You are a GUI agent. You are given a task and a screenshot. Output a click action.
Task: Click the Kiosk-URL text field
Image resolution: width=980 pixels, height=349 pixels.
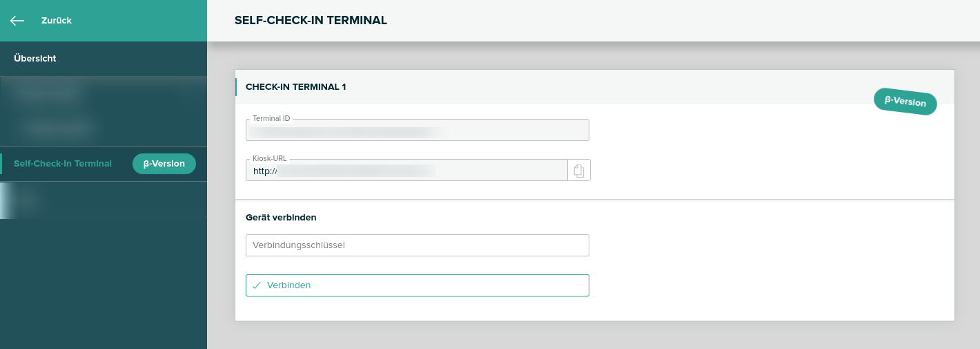click(406, 171)
